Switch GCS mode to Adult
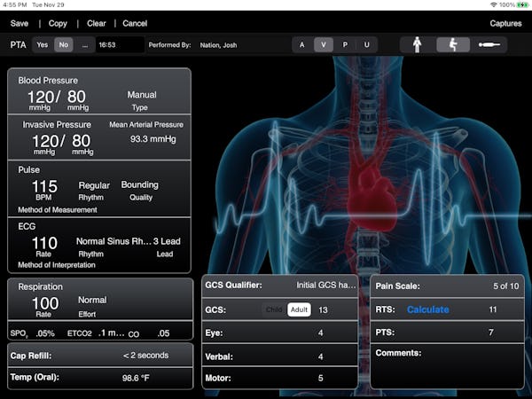 pyautogui.click(x=299, y=309)
